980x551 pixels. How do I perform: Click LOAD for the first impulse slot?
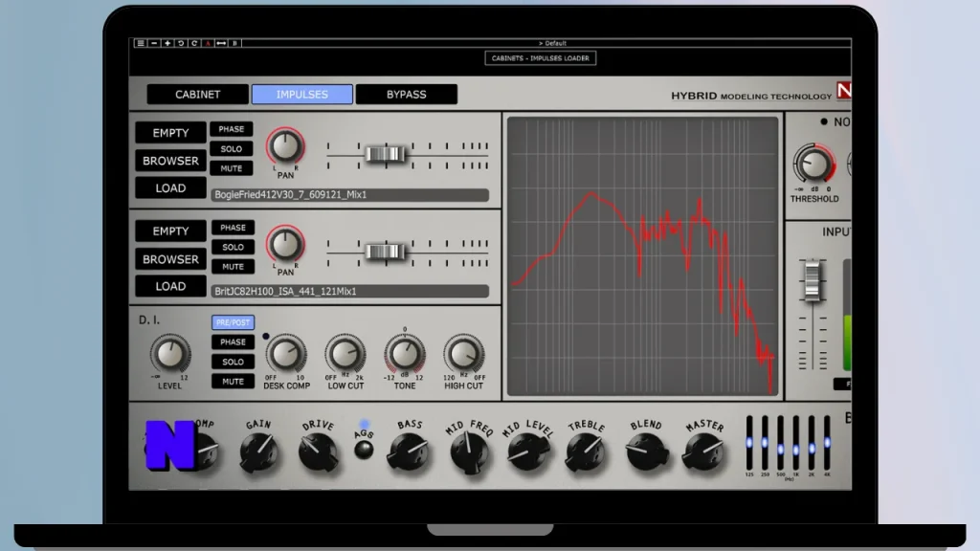coord(170,188)
